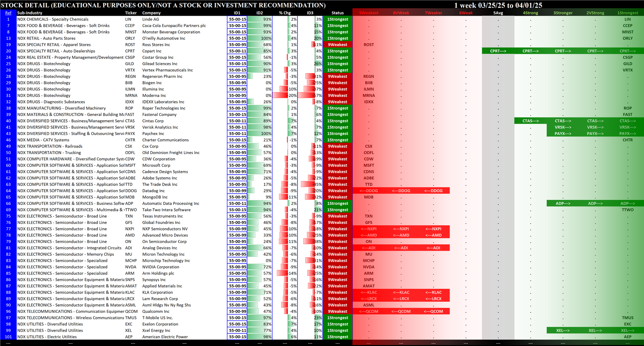Select the Sub-Industry column header
Viewport: 644px width, 346px height.
(x=30, y=13)
